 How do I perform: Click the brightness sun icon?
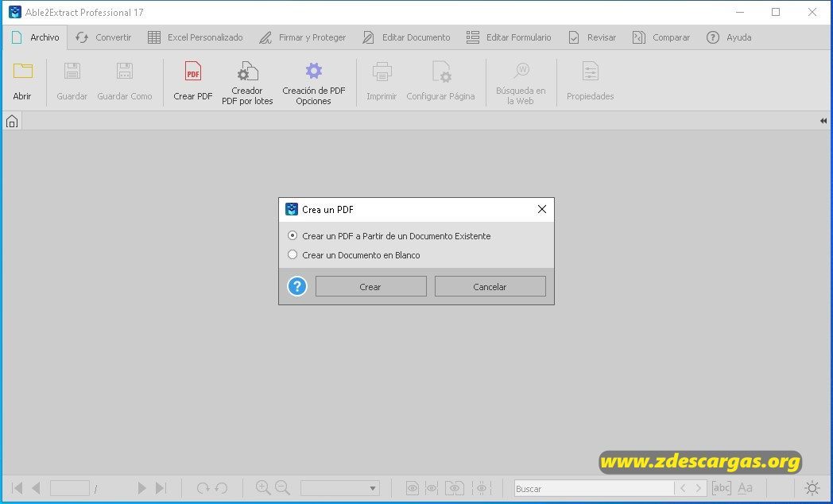pyautogui.click(x=812, y=487)
